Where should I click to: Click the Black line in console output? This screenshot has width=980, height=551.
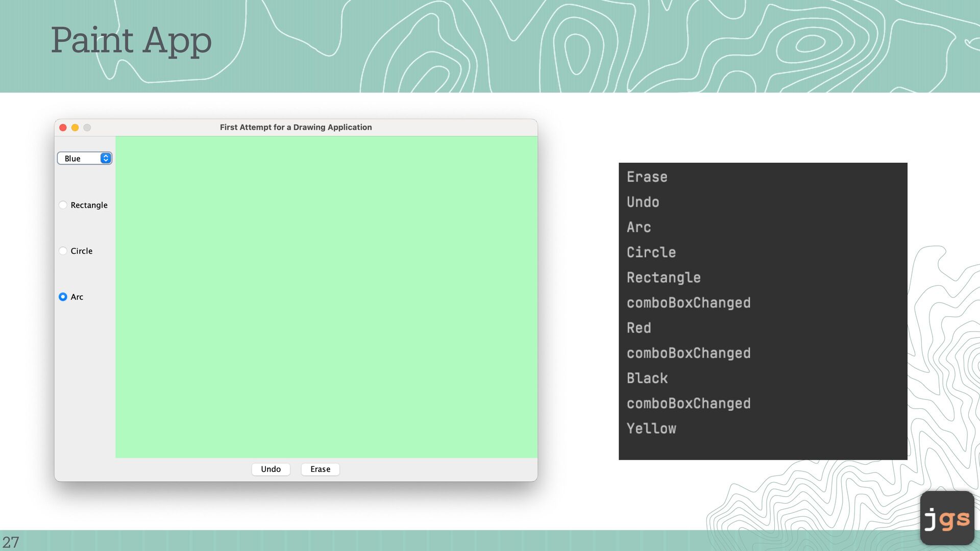[x=647, y=379]
